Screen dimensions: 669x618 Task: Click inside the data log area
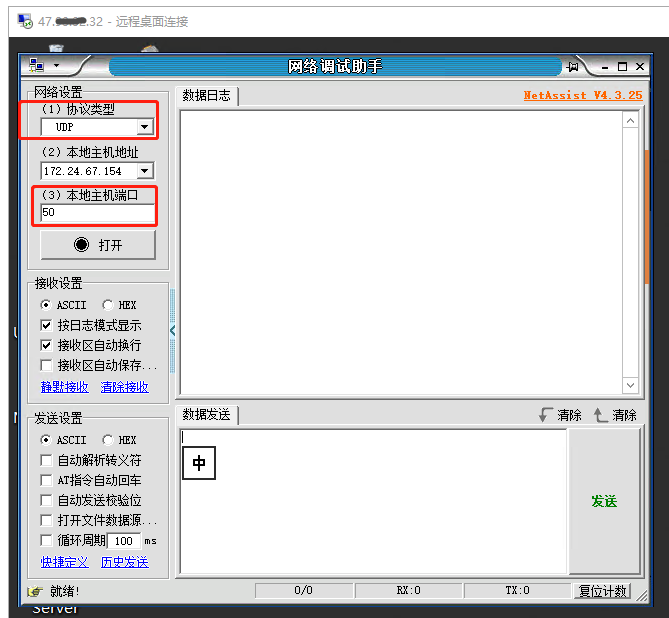point(401,253)
